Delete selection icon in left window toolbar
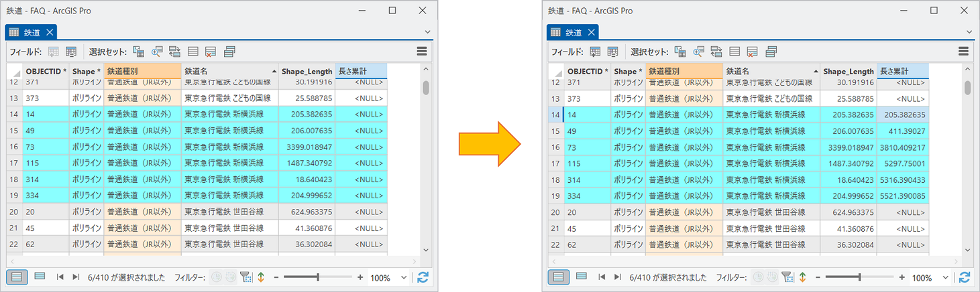Image resolution: width=980 pixels, height=292 pixels. tap(211, 52)
